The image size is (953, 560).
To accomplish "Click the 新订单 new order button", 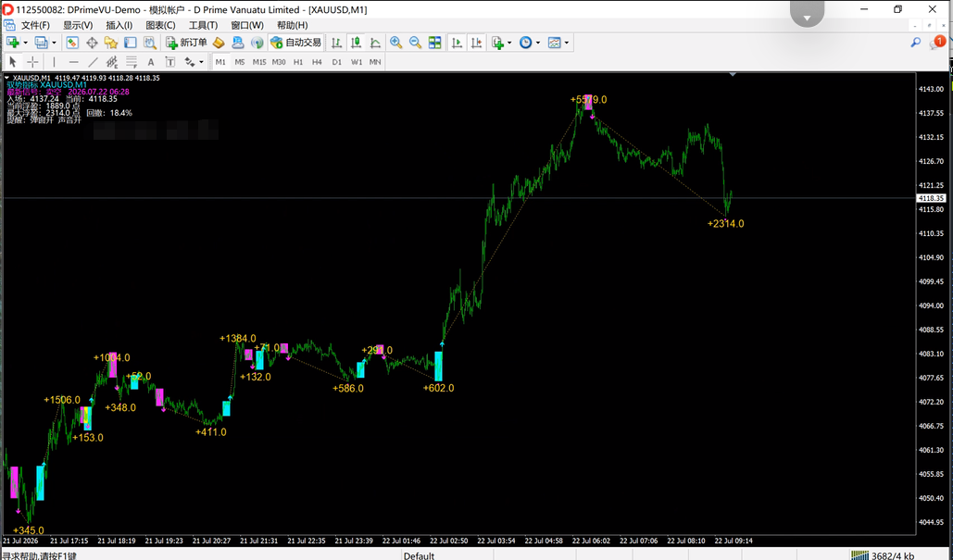I will pos(186,43).
